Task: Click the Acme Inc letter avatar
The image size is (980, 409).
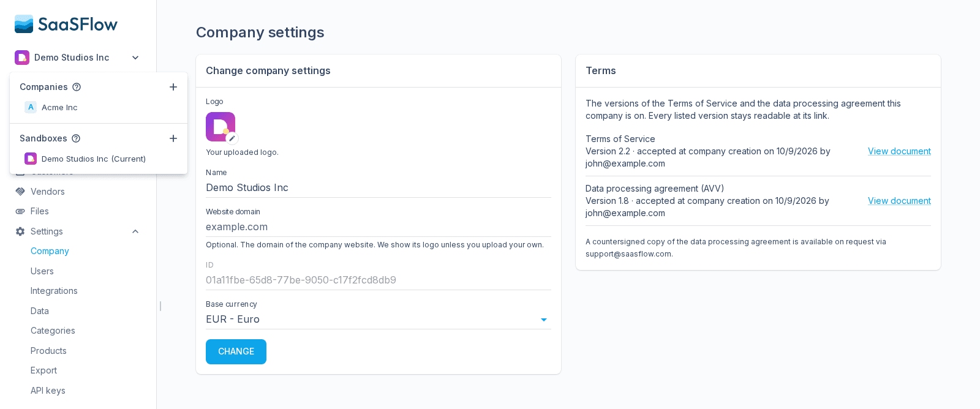Action: pos(31,107)
